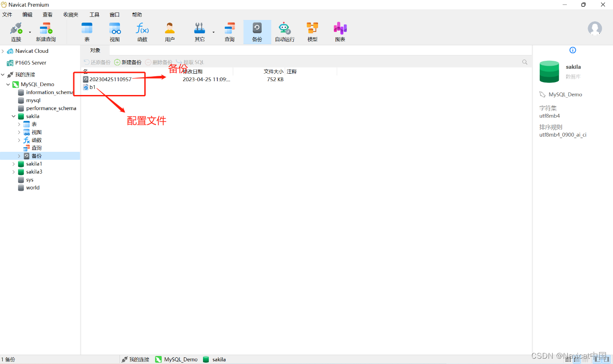Open the 收藏夹 menu
The image size is (613, 364).
[x=71, y=15]
